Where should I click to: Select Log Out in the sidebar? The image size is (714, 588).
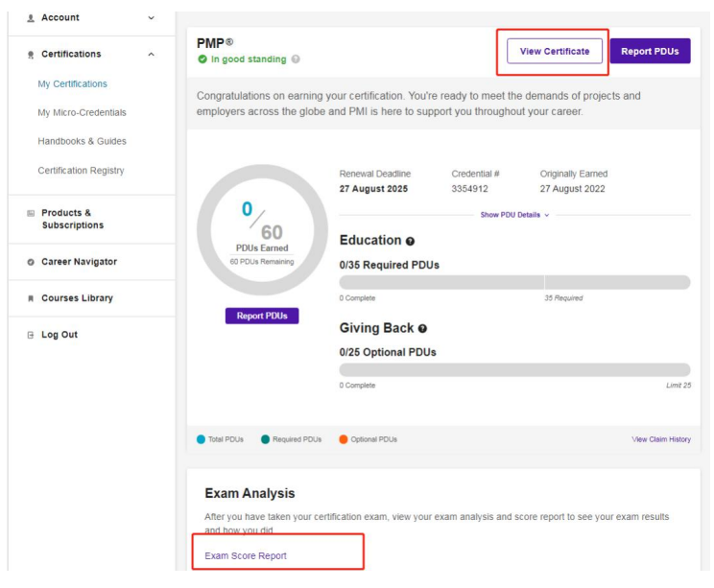click(x=59, y=335)
